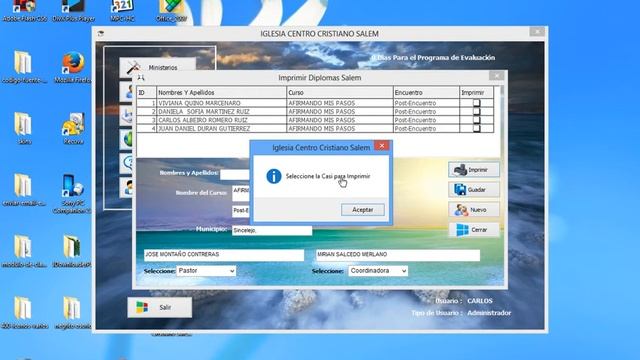Open the folder beside 420 licenco nueno
This screenshot has height=360, width=640.
72,313
